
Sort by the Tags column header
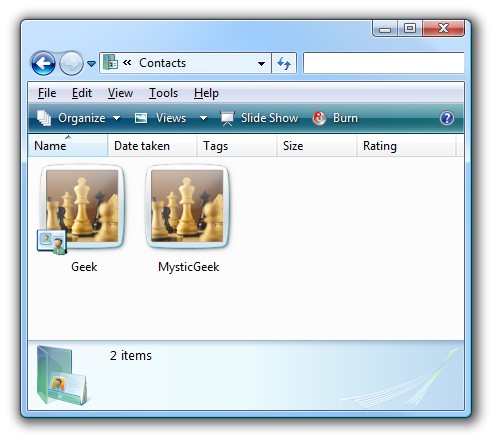(237, 146)
